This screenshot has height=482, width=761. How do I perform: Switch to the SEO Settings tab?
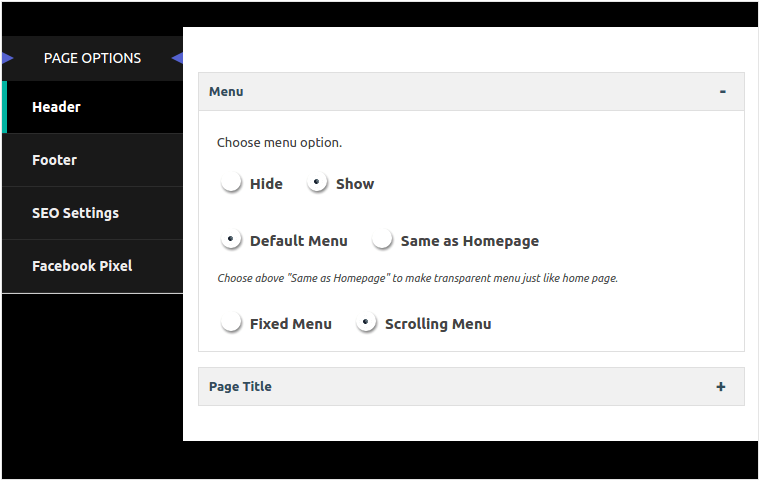(x=92, y=213)
